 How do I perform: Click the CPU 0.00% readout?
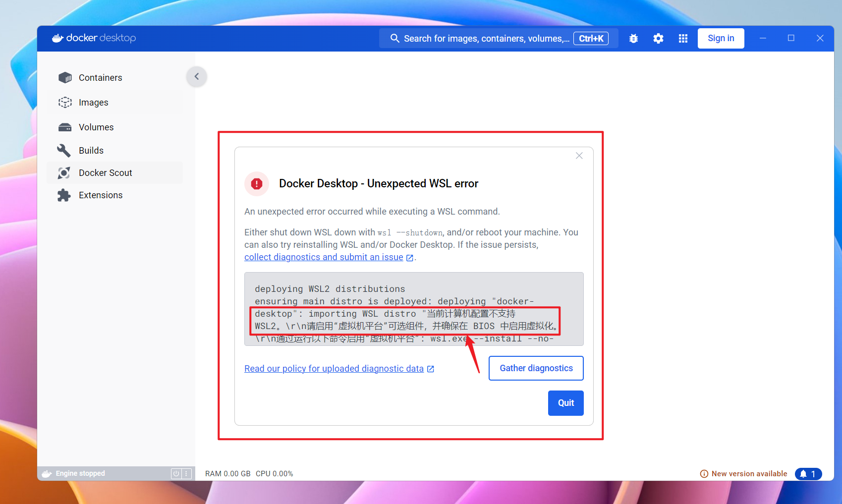pos(274,474)
